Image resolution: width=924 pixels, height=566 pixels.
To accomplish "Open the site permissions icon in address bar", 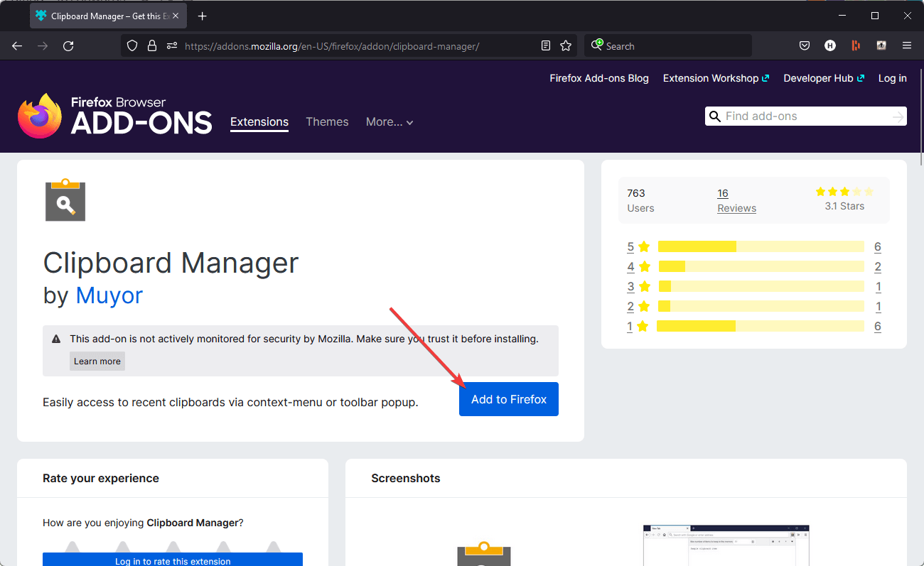I will tap(171, 45).
